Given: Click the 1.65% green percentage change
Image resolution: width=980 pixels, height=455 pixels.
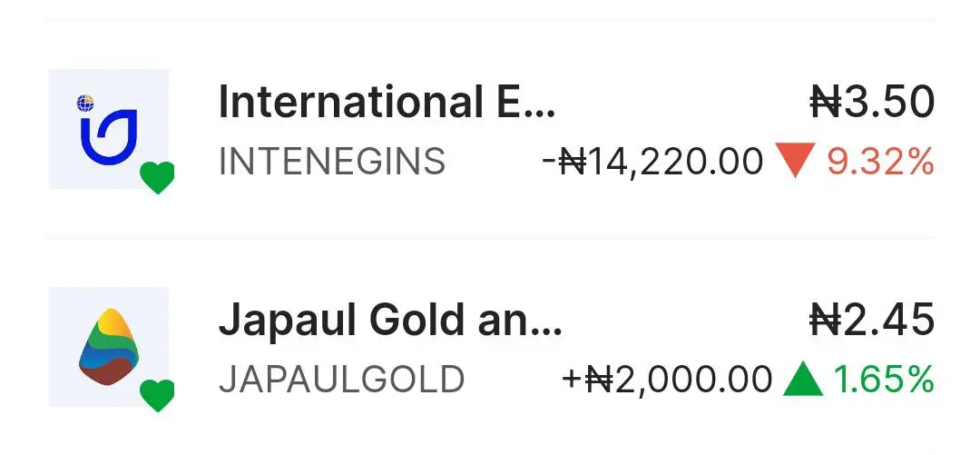Looking at the screenshot, I should pyautogui.click(x=884, y=380).
